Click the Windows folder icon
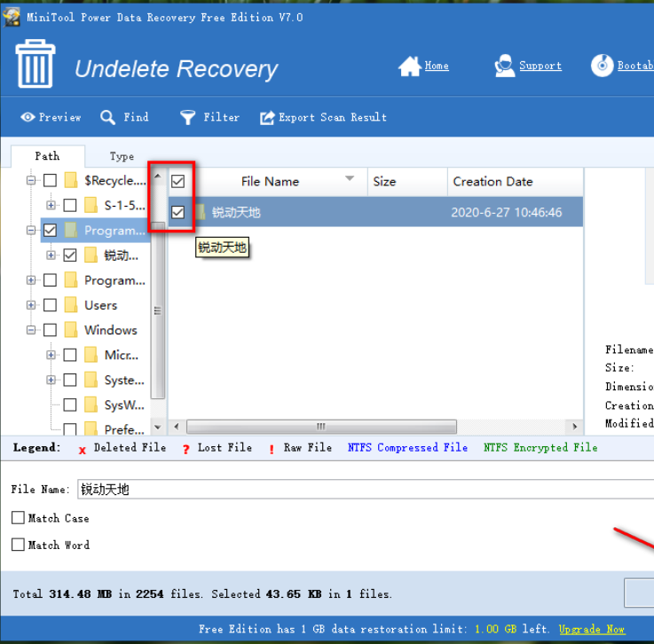This screenshot has height=644, width=654. (71, 330)
